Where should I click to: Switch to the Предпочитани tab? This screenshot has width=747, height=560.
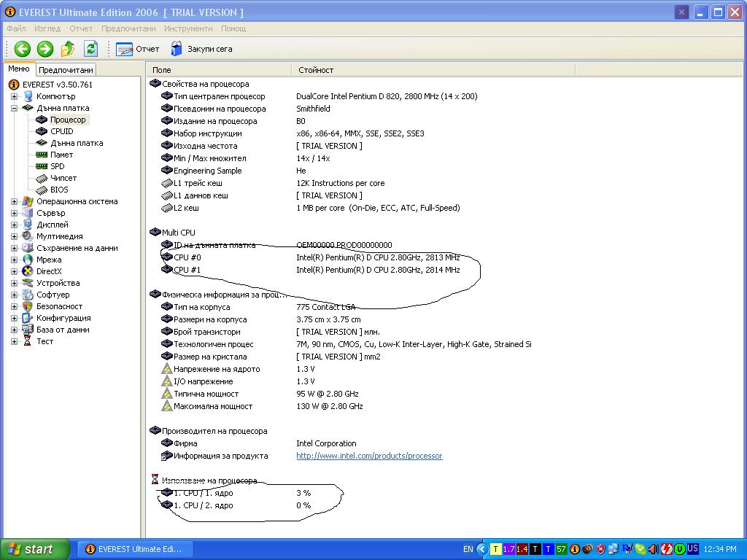coord(66,70)
